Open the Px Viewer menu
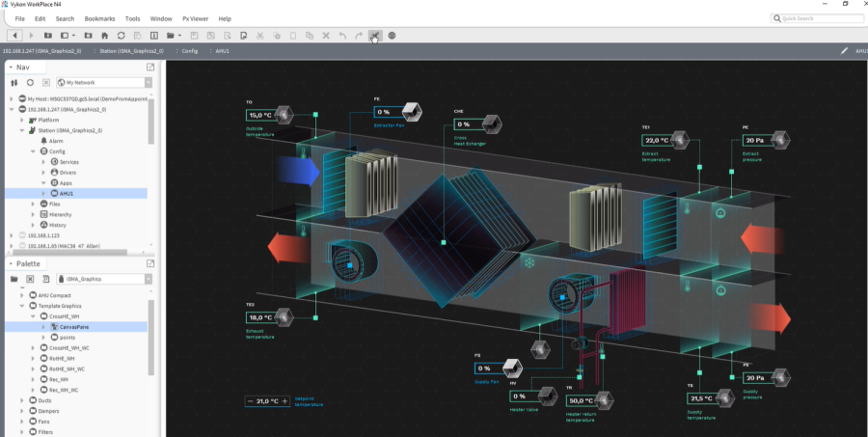 tap(196, 18)
